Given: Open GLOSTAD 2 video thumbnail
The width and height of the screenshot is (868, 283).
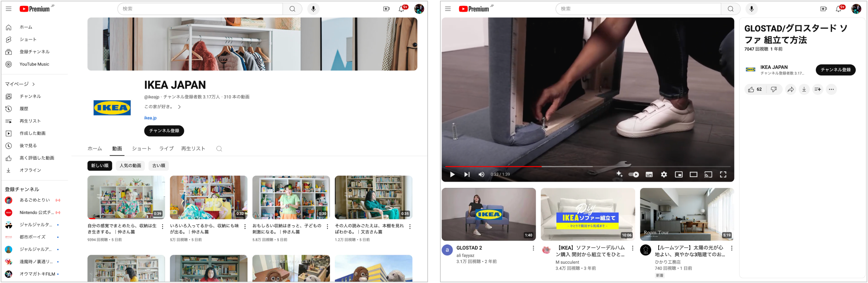Looking at the screenshot, I should tap(489, 214).
